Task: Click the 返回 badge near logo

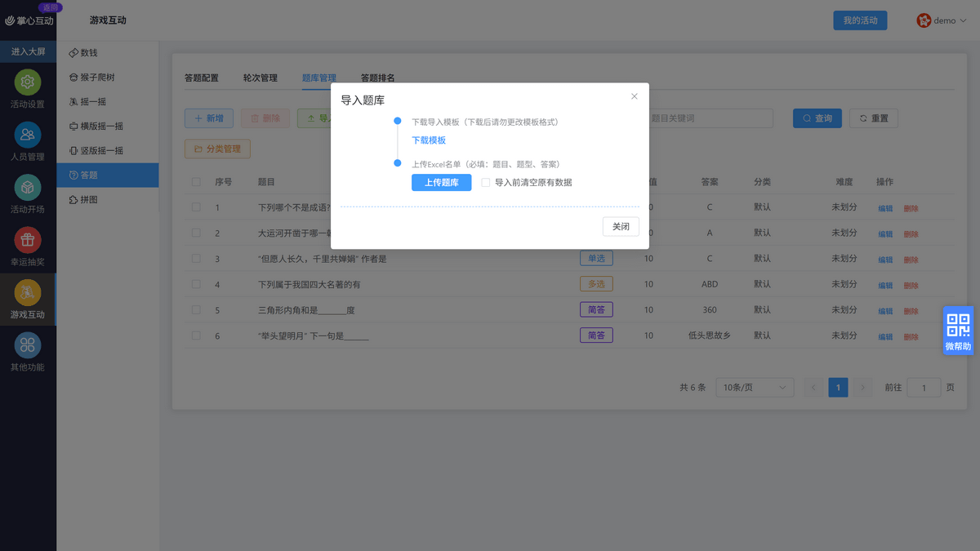Action: click(x=51, y=7)
